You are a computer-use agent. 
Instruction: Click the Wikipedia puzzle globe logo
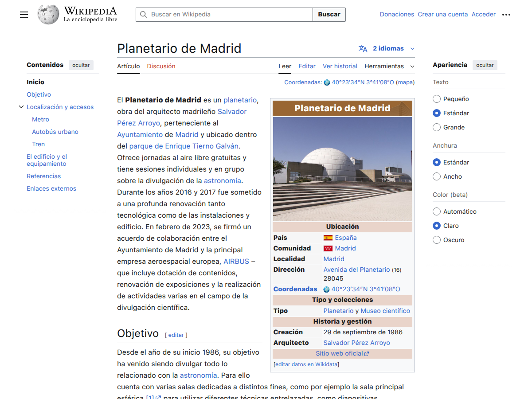(x=48, y=14)
